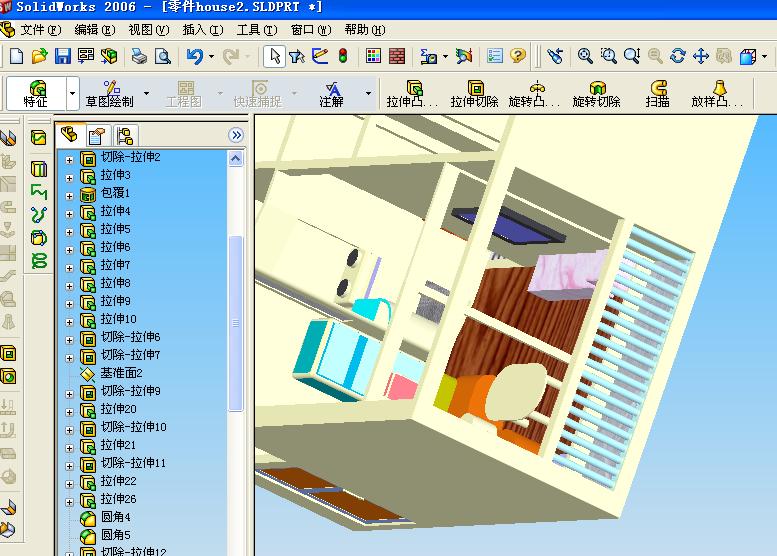The width and height of the screenshot is (777, 556).
Task: Open a file with the folder icon
Action: pyautogui.click(x=39, y=56)
